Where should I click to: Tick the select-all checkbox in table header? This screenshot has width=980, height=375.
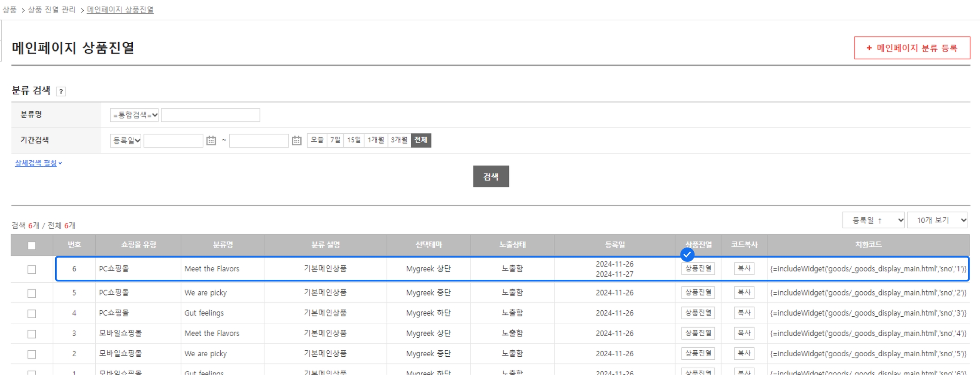pyautogui.click(x=31, y=245)
